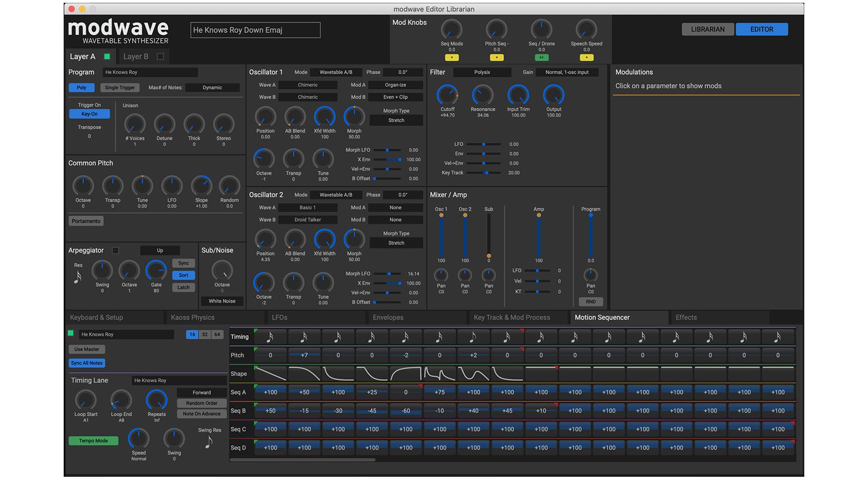
Task: Switch to the Effects tab
Action: click(x=720, y=317)
